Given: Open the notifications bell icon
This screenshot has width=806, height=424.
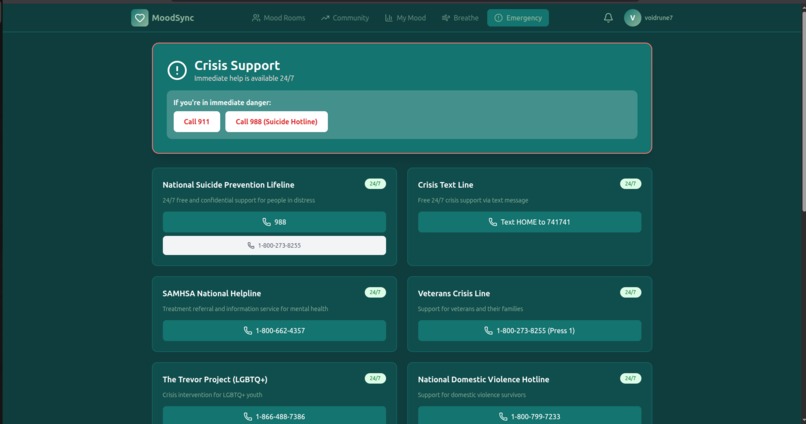Looking at the screenshot, I should [608, 18].
